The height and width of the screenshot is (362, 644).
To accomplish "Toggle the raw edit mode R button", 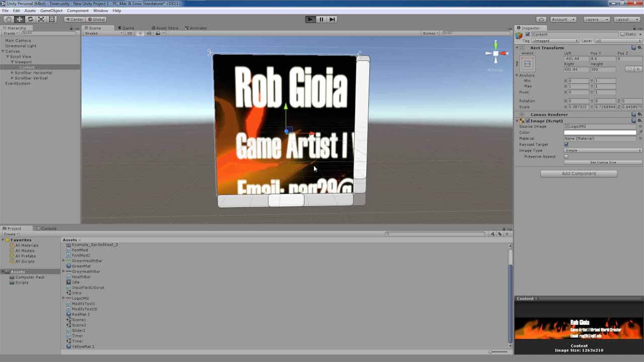I will click(x=638, y=69).
